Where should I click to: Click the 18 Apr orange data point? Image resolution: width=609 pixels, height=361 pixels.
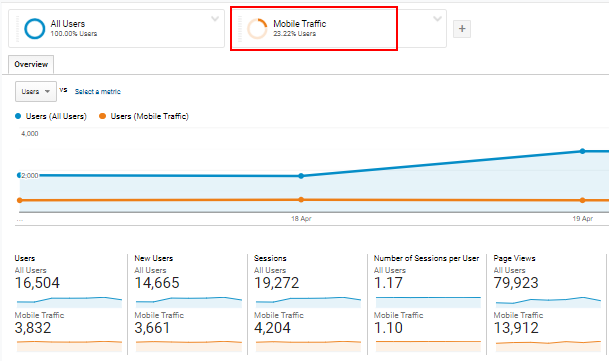click(x=301, y=200)
